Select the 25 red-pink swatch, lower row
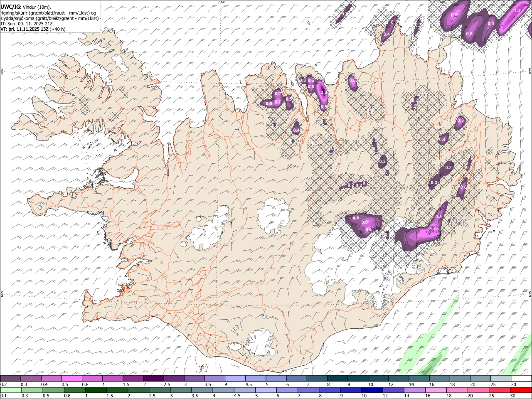The width and height of the screenshot is (532, 399). [500, 390]
